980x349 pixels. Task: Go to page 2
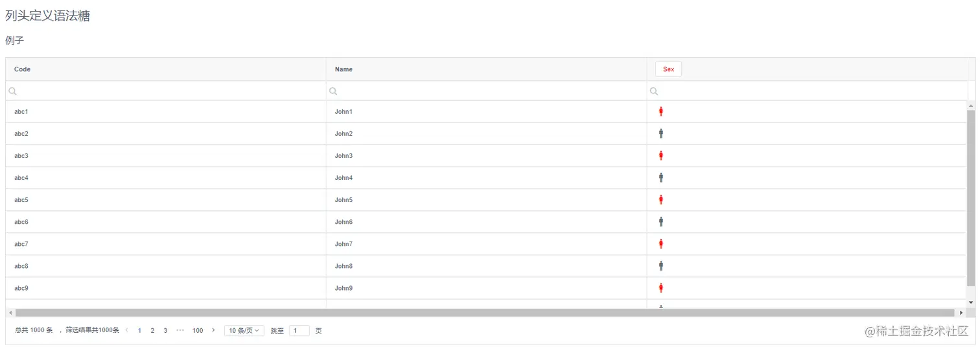152,330
